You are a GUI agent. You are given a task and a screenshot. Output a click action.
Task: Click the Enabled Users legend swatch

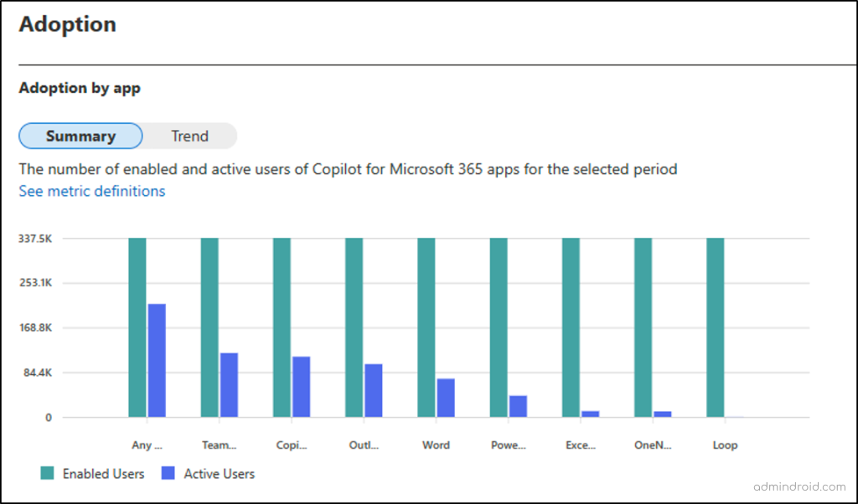click(x=47, y=474)
